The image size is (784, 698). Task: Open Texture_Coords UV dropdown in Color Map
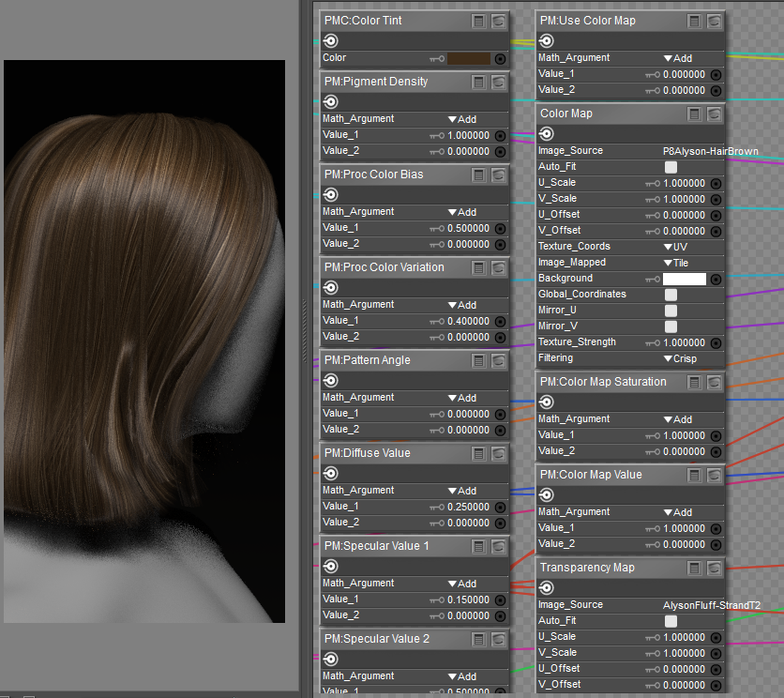point(675,247)
